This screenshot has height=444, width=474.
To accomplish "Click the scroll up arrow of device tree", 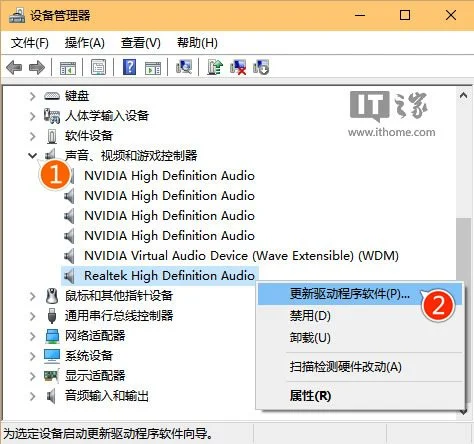I will 463,96.
